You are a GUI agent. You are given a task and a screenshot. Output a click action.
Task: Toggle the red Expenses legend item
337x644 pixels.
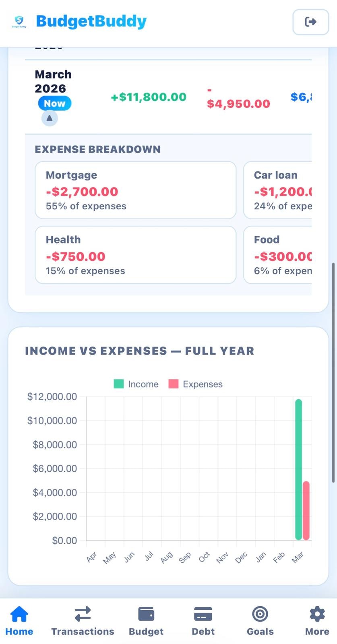click(x=195, y=384)
